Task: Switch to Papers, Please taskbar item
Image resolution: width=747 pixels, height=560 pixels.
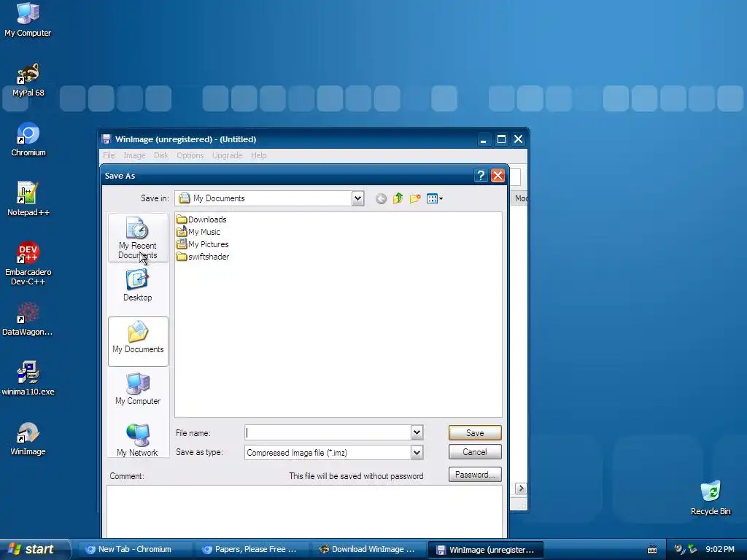Action: [x=251, y=550]
